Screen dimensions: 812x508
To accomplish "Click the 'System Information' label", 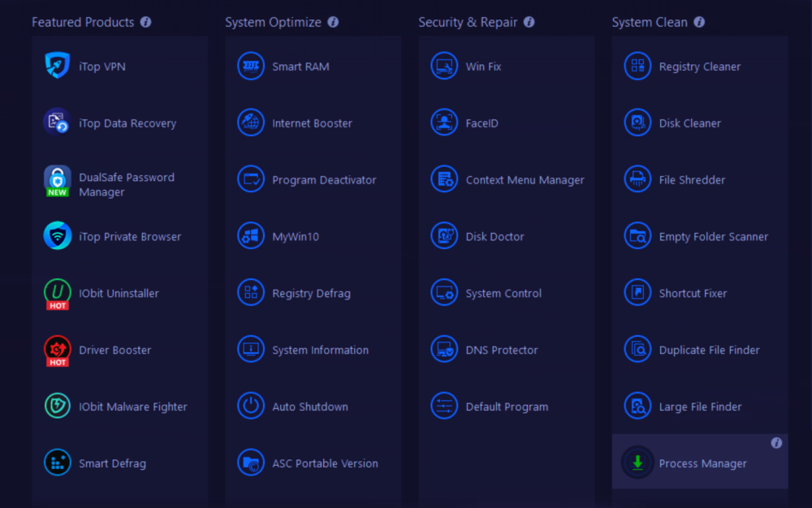I will (321, 351).
